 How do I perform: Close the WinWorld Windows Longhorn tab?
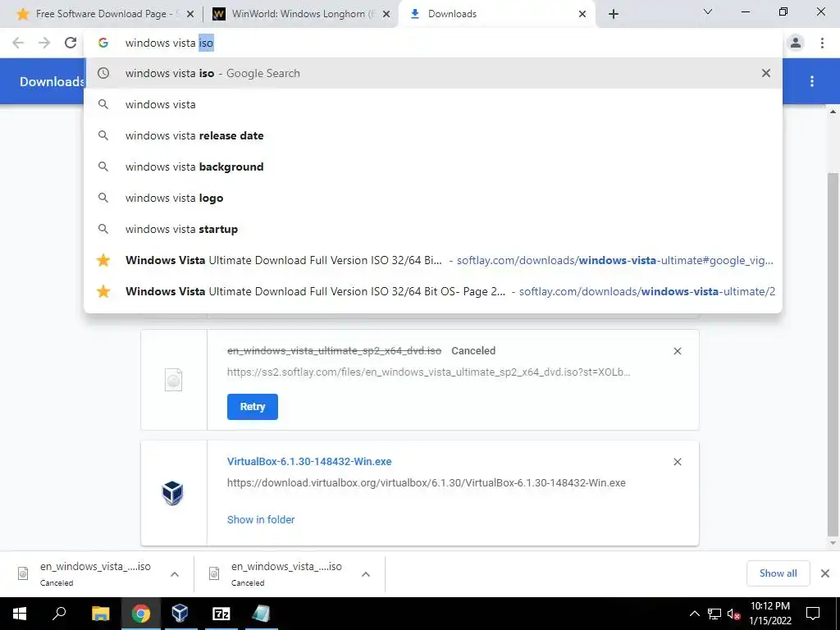point(386,15)
